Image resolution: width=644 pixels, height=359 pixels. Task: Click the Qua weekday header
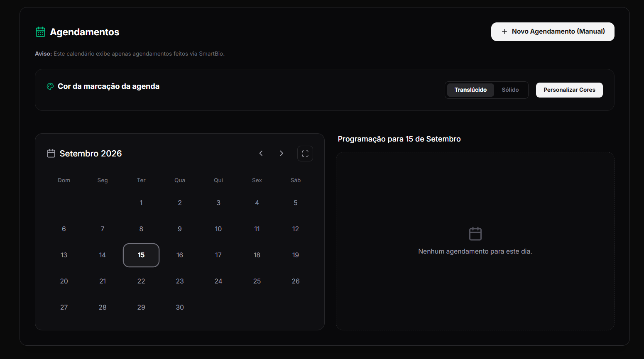[x=180, y=180]
